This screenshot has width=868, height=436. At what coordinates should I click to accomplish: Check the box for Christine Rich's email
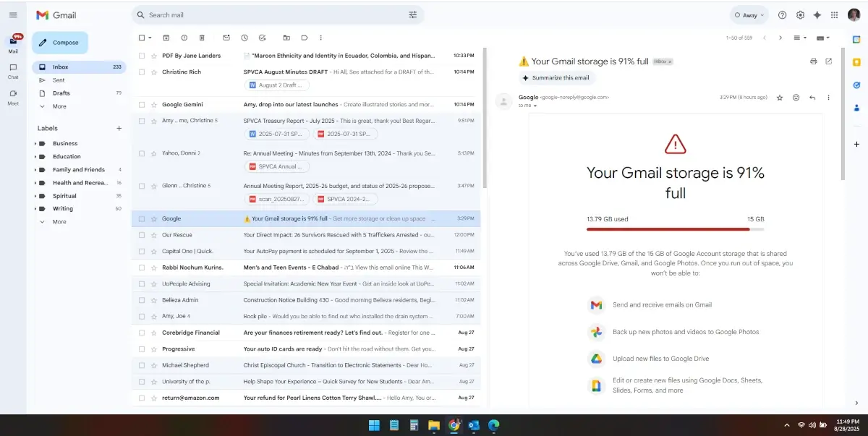[142, 72]
